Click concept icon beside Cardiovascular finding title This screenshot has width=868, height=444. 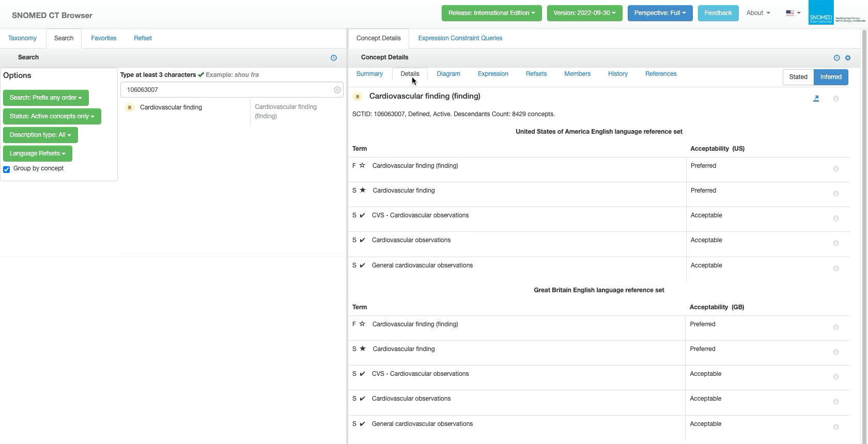[x=358, y=97]
